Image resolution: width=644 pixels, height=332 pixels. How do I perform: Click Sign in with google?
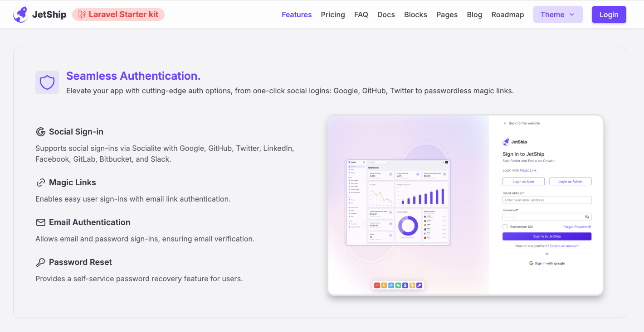547,263
